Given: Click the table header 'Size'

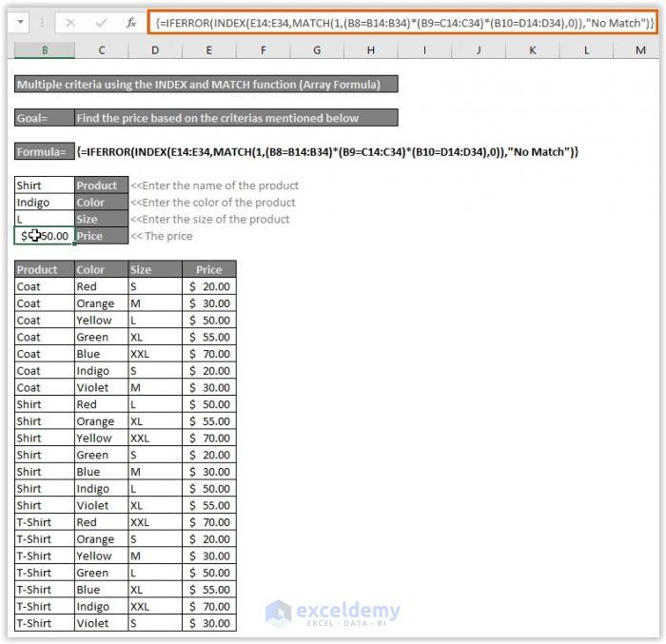Looking at the screenshot, I should pyautogui.click(x=155, y=269).
